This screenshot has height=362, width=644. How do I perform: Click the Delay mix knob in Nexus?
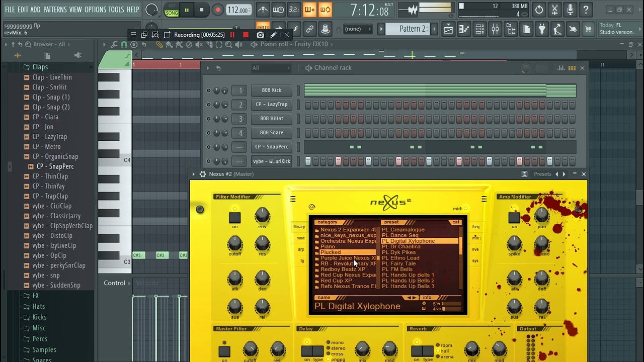[362, 348]
